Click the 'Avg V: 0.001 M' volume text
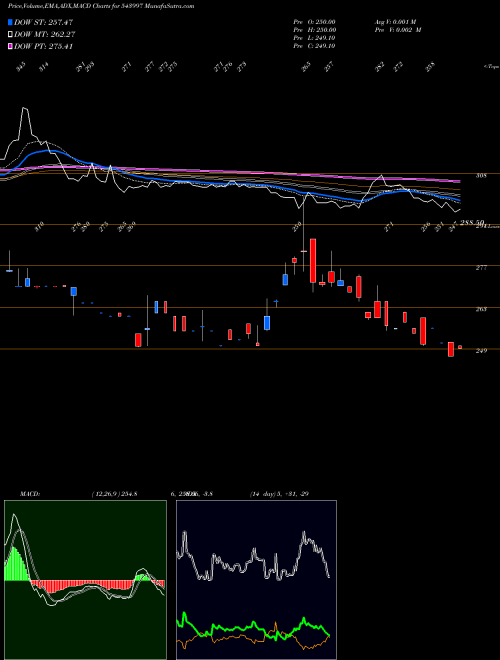This screenshot has width=500, height=660. click(396, 22)
